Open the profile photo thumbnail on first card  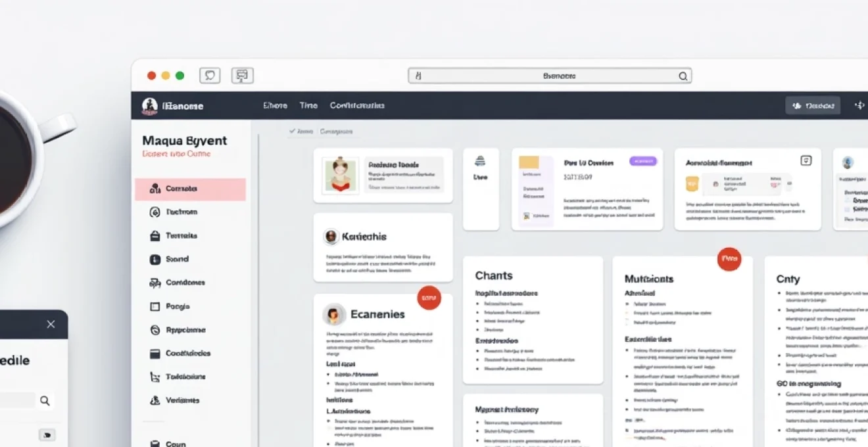coord(340,174)
